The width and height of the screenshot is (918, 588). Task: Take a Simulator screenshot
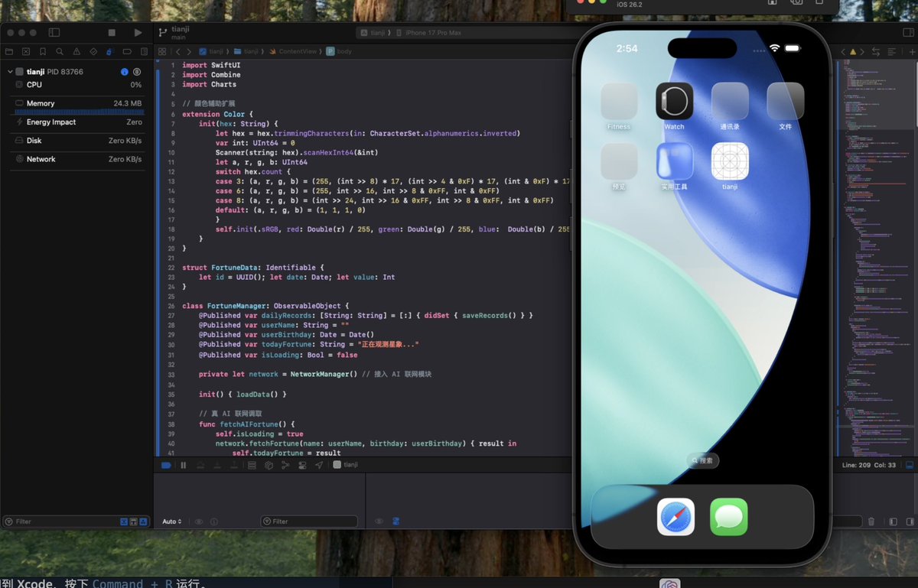pos(796,2)
